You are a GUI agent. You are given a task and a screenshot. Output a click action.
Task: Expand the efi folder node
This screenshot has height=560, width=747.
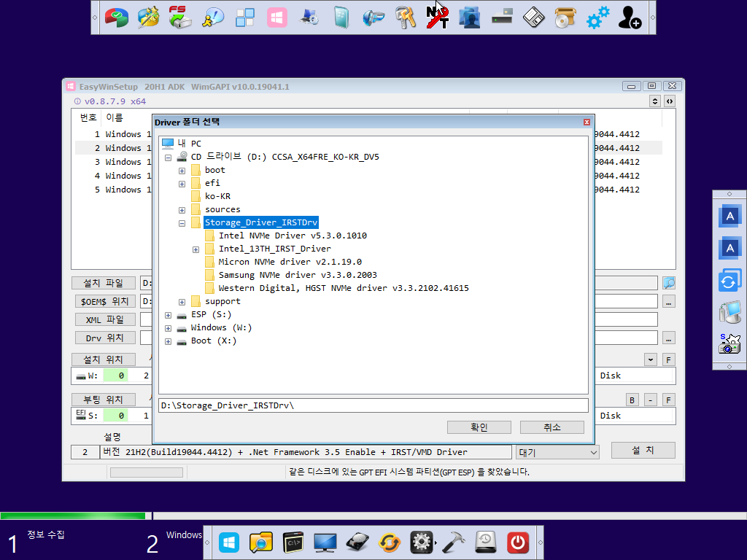click(182, 184)
